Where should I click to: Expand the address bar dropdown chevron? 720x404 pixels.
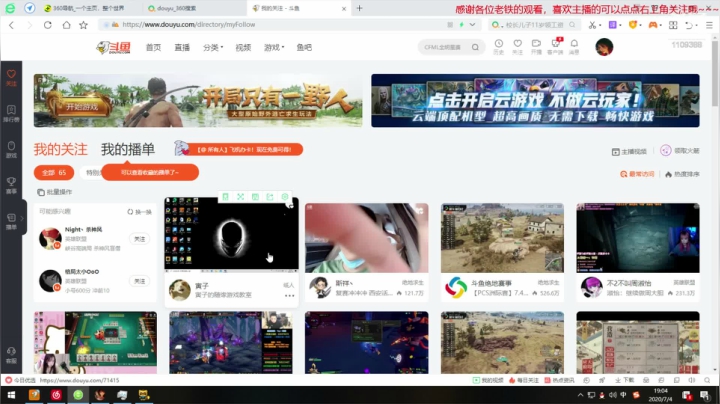pos(472,25)
